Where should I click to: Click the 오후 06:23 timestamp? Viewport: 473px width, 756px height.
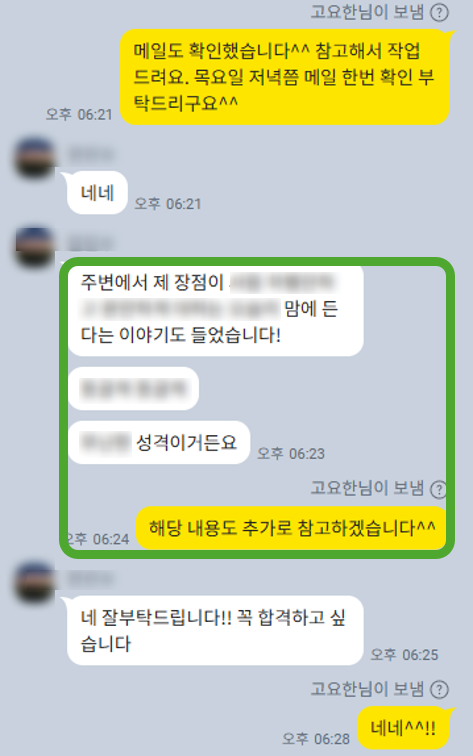pos(291,453)
